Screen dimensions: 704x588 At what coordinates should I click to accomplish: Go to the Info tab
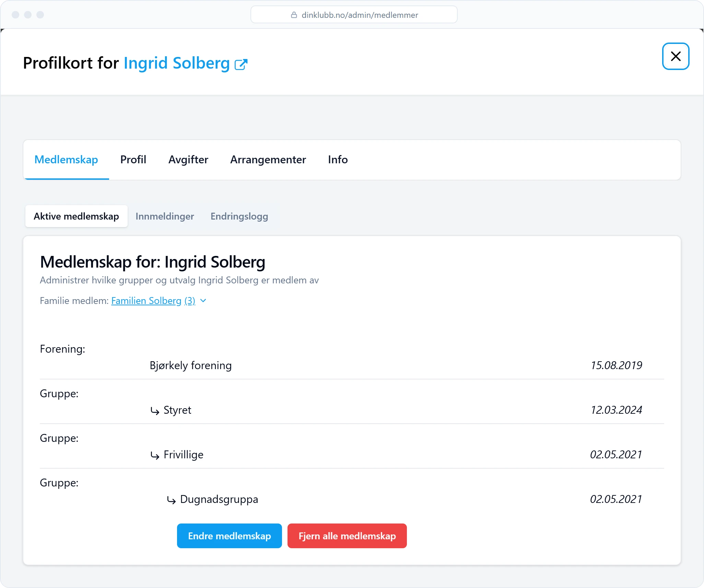(338, 160)
